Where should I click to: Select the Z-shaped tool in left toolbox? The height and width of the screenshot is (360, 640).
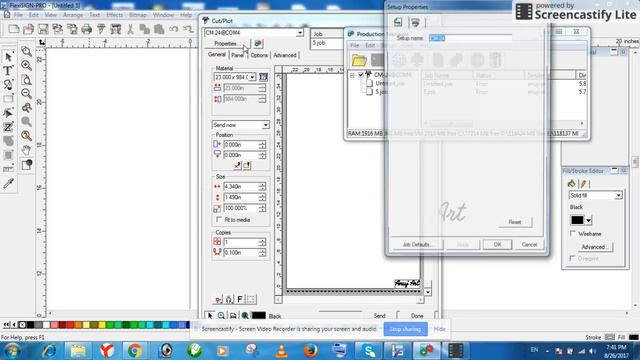pos(8,127)
